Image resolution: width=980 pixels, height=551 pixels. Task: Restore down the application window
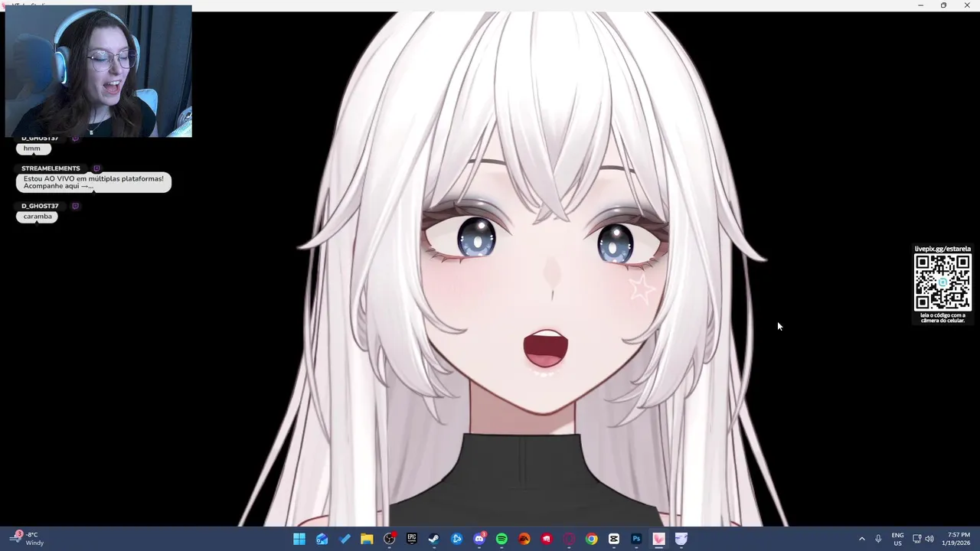point(943,5)
